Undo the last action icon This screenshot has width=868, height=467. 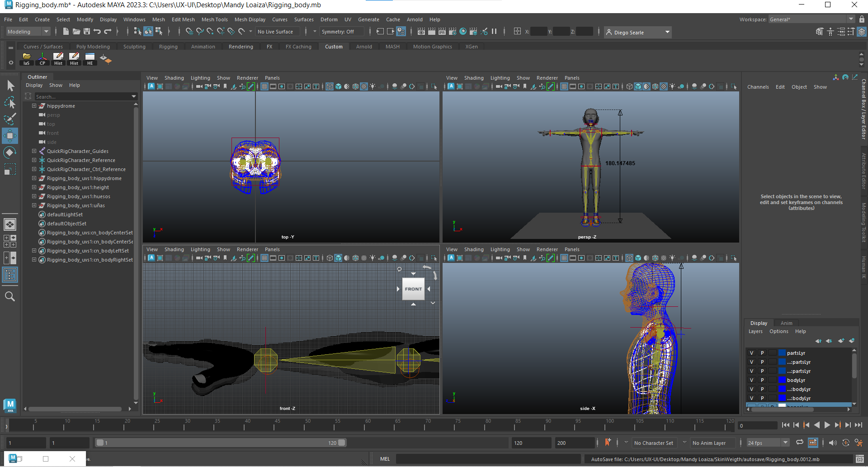click(x=97, y=32)
